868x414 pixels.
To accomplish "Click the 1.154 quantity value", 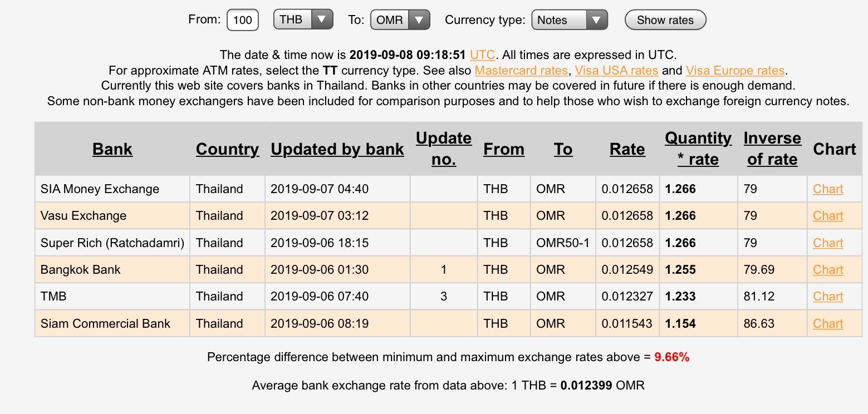I will (680, 323).
